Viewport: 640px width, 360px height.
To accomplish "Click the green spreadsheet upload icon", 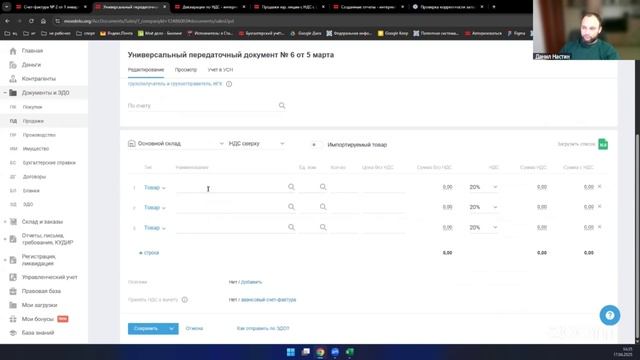I will (x=603, y=144).
